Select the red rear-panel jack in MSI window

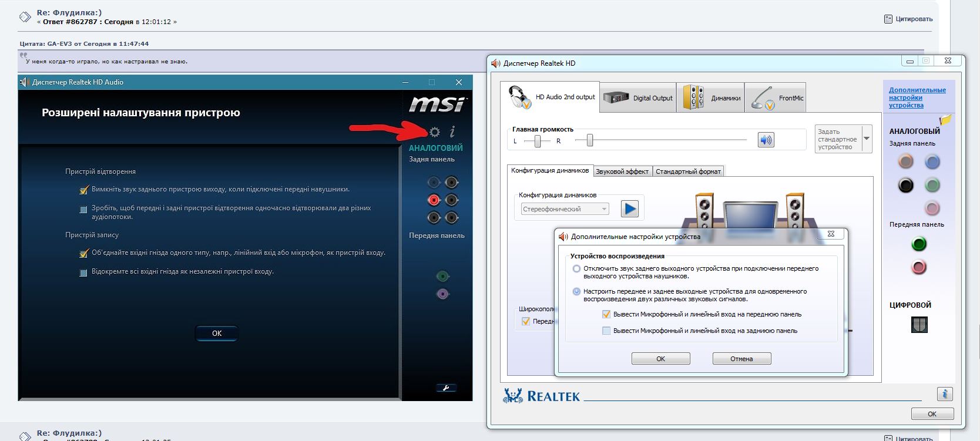tap(434, 200)
